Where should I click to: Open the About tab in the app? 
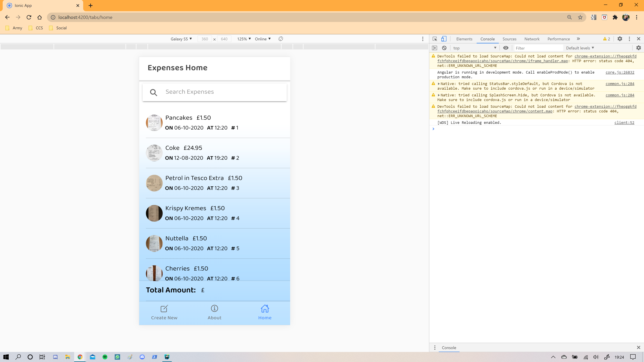(x=214, y=312)
